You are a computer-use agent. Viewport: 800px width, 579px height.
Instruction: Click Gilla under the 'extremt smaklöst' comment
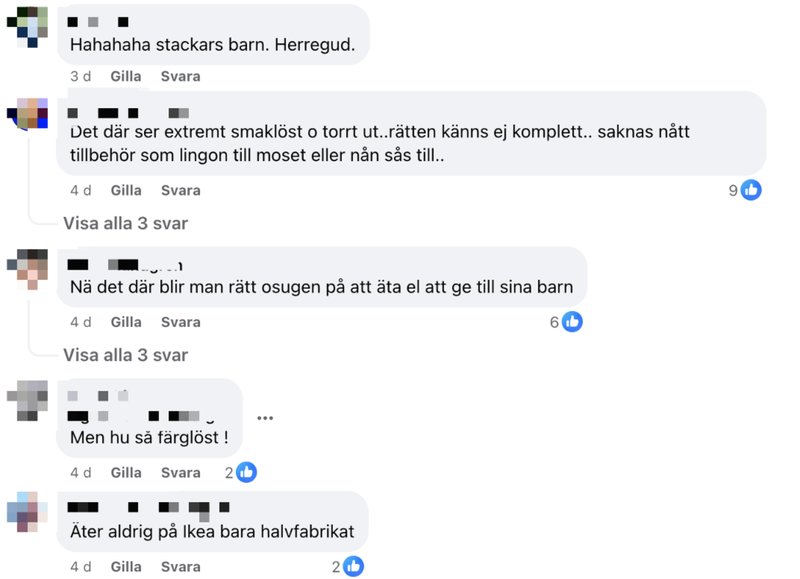[x=126, y=191]
